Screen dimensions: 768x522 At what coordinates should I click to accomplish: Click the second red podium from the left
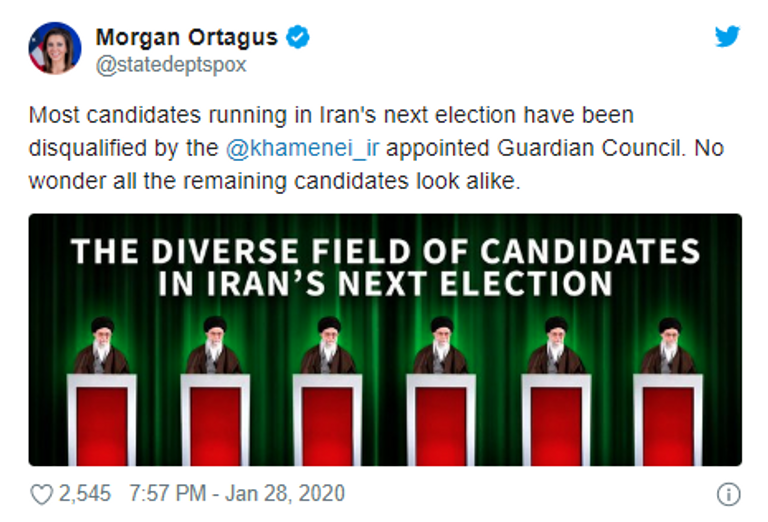coord(215,420)
